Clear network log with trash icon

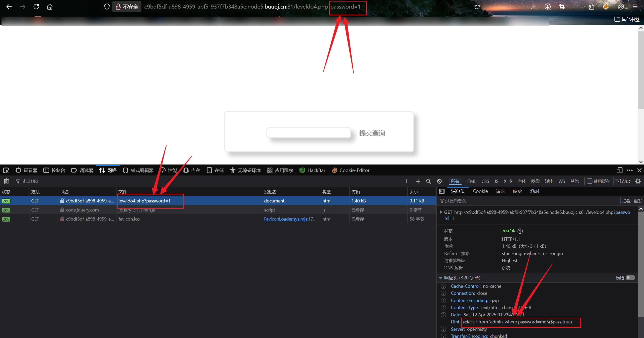[x=6, y=181]
